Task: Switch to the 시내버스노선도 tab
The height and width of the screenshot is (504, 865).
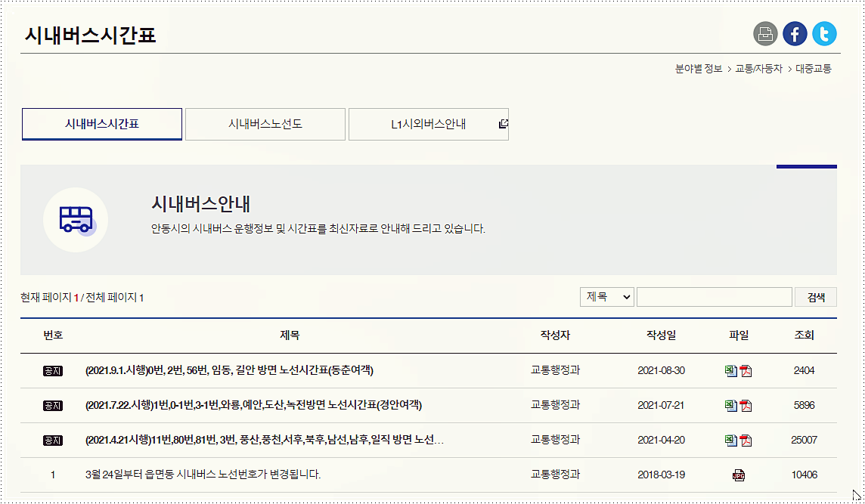Action: click(265, 124)
